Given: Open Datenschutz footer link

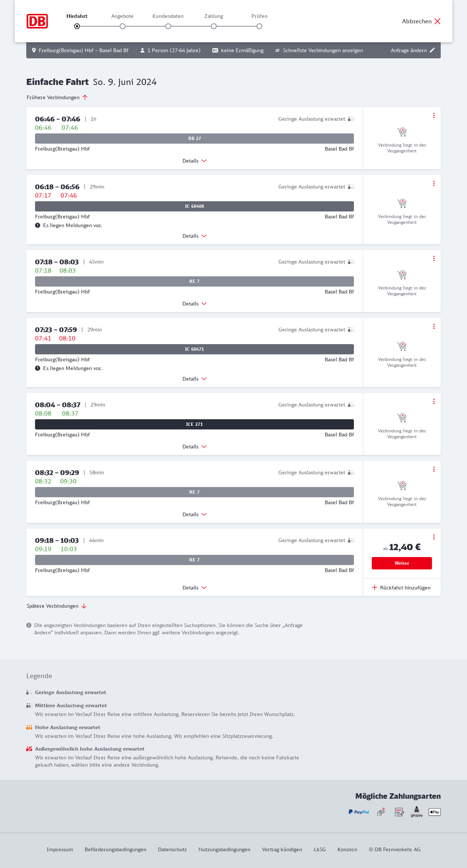Looking at the screenshot, I should click(x=172, y=849).
